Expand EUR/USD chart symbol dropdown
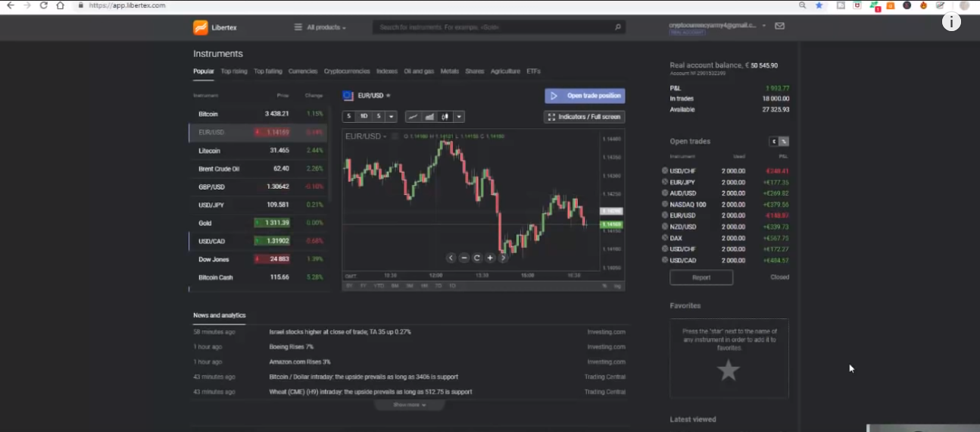 point(385,136)
